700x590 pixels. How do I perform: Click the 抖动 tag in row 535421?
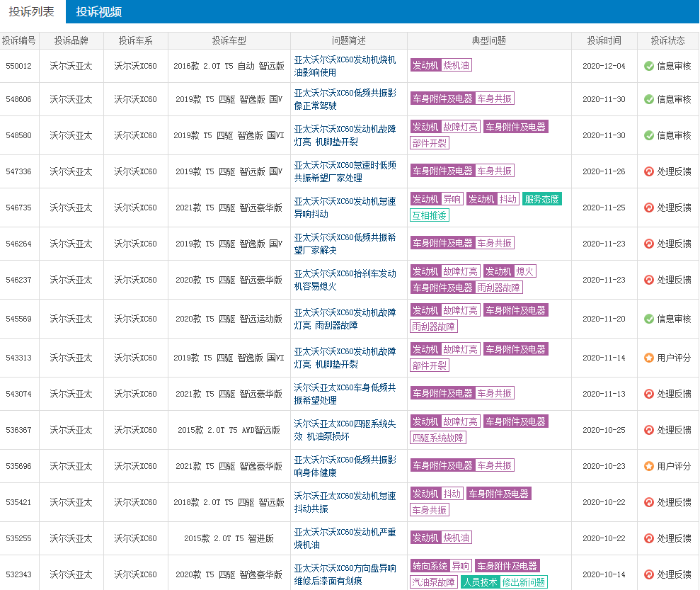(x=452, y=494)
